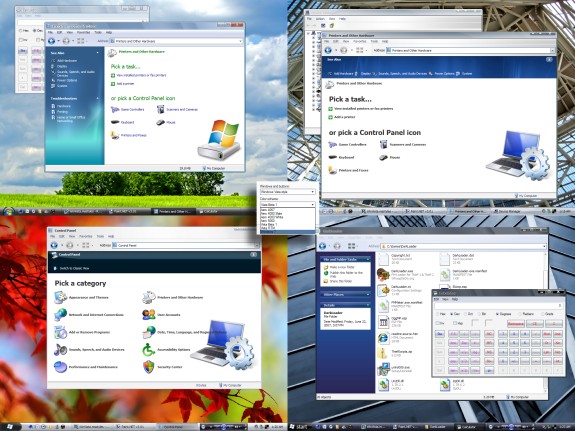Open the Security Center shield icon
The width and height of the screenshot is (575, 431).
pos(149,366)
